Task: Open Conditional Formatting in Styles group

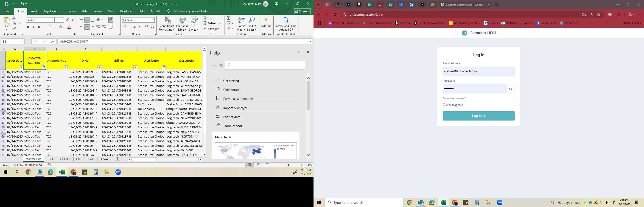Action: coord(167,24)
